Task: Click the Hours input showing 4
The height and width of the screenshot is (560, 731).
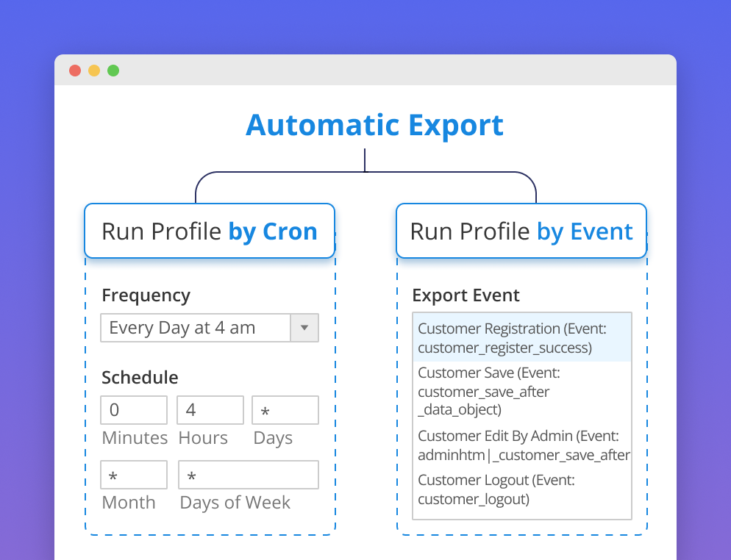Action: [210, 410]
